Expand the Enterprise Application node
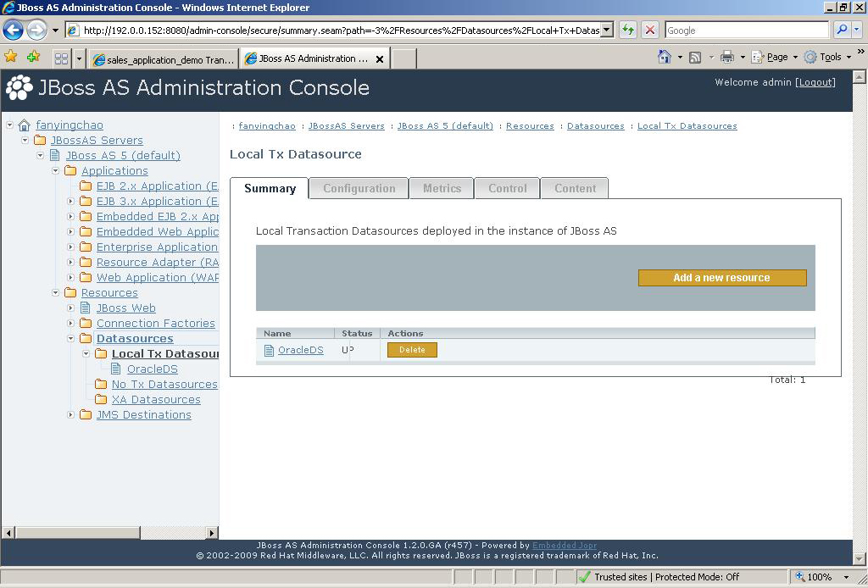868x588 pixels. pos(70,247)
